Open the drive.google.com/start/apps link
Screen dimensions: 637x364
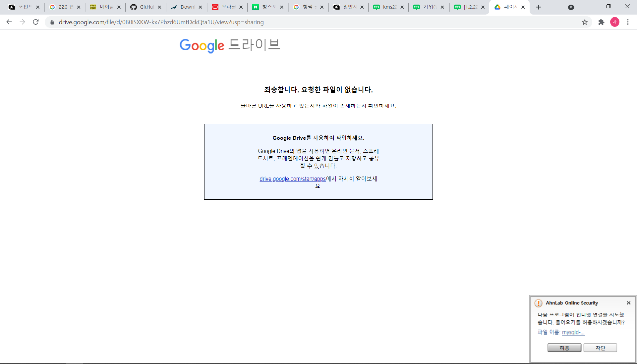pyautogui.click(x=292, y=179)
